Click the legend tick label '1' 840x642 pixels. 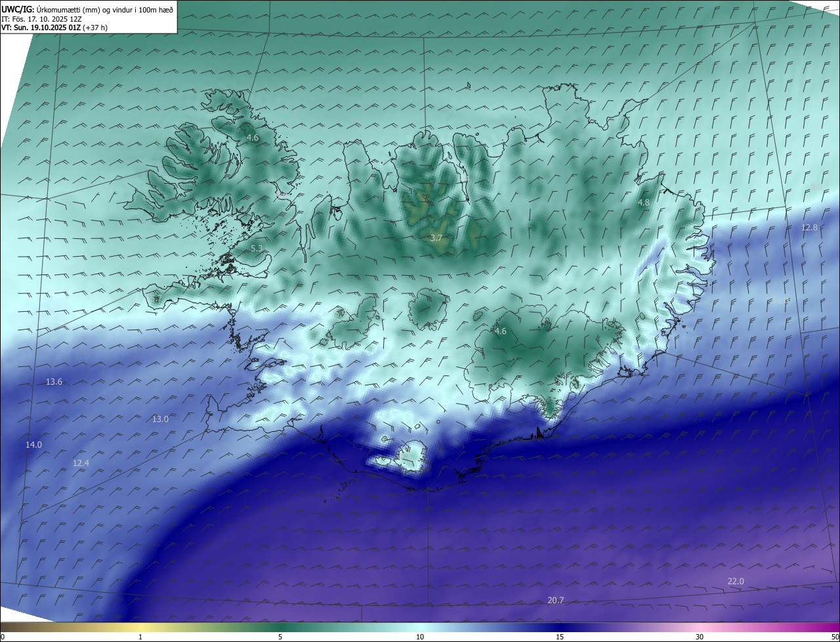pyautogui.click(x=140, y=637)
